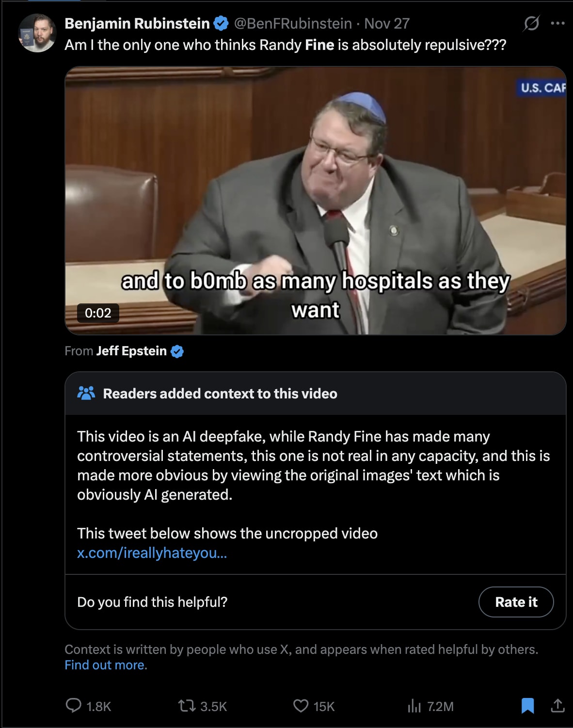Screen dimensions: 573x728
Task: Click the Rate it button
Action: click(516, 602)
